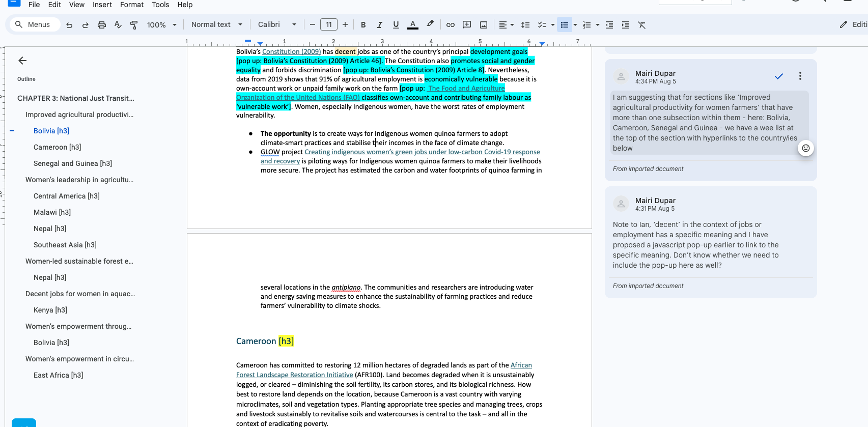Image resolution: width=868 pixels, height=427 pixels.
Task: Click the Insert image icon
Action: [484, 25]
